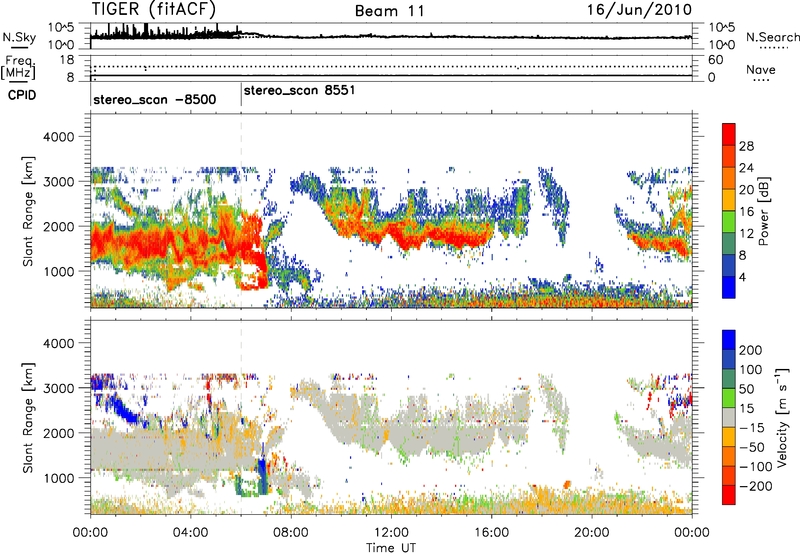Screen dimensions: 800x554
Task: Click the "stereo_scan -8500" label
Action: pyautogui.click(x=155, y=100)
